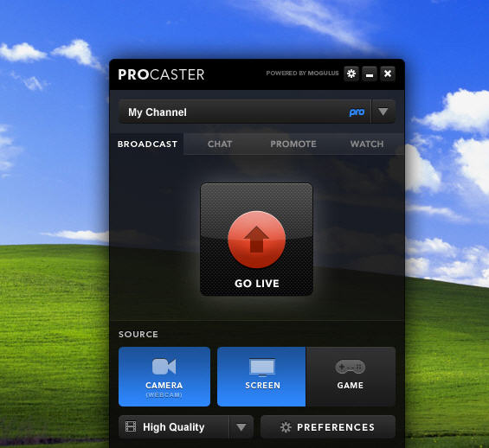Open the Promote tab
489x448 pixels.
point(293,144)
